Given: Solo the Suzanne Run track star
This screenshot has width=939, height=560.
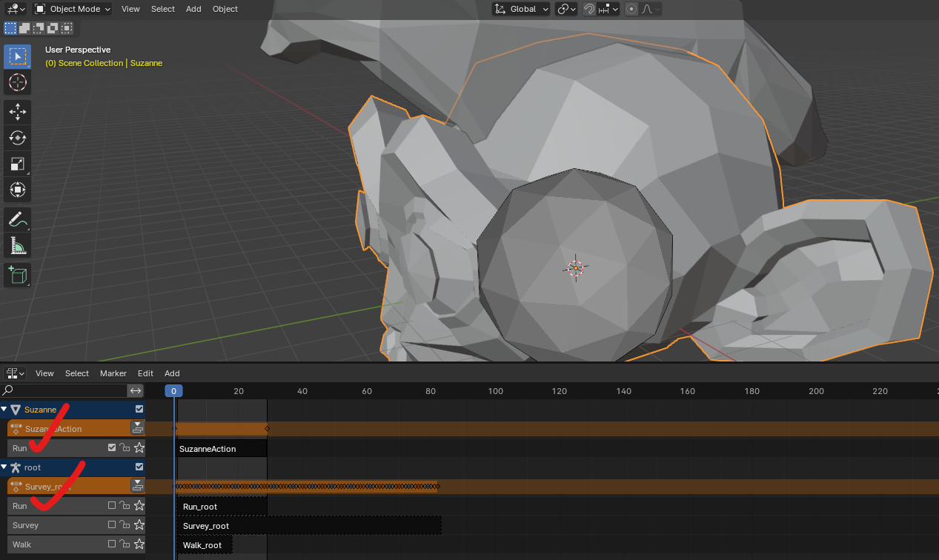Looking at the screenshot, I should point(139,447).
